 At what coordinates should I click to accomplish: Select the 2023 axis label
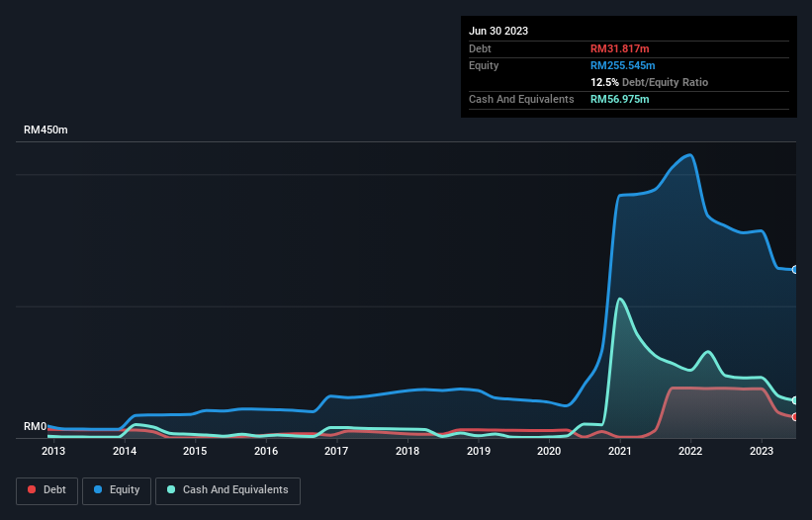pyautogui.click(x=762, y=451)
